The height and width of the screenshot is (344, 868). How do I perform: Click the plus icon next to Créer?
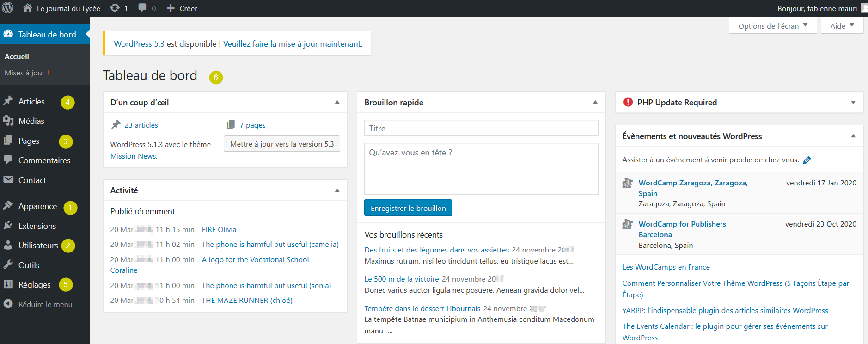point(171,8)
